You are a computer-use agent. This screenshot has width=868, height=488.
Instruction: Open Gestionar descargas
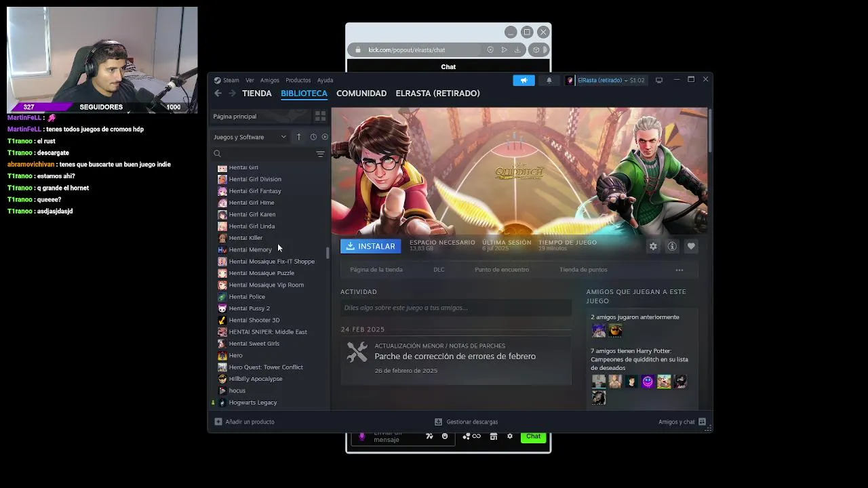pos(466,422)
